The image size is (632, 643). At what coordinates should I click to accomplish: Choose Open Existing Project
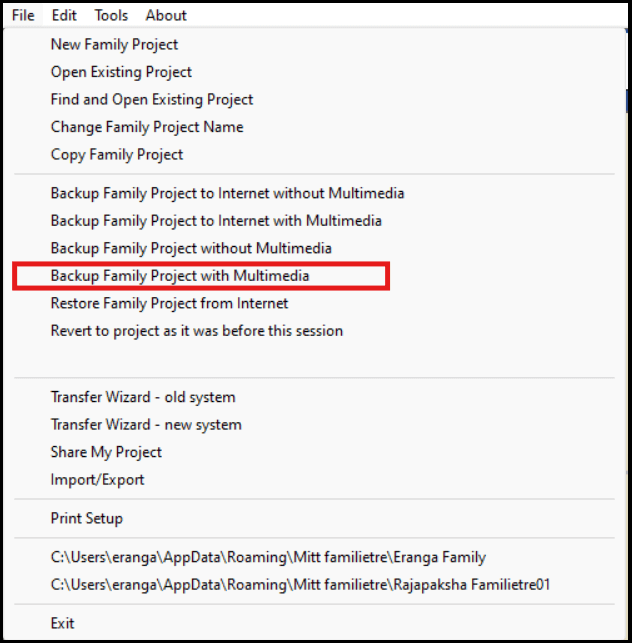pyautogui.click(x=121, y=72)
